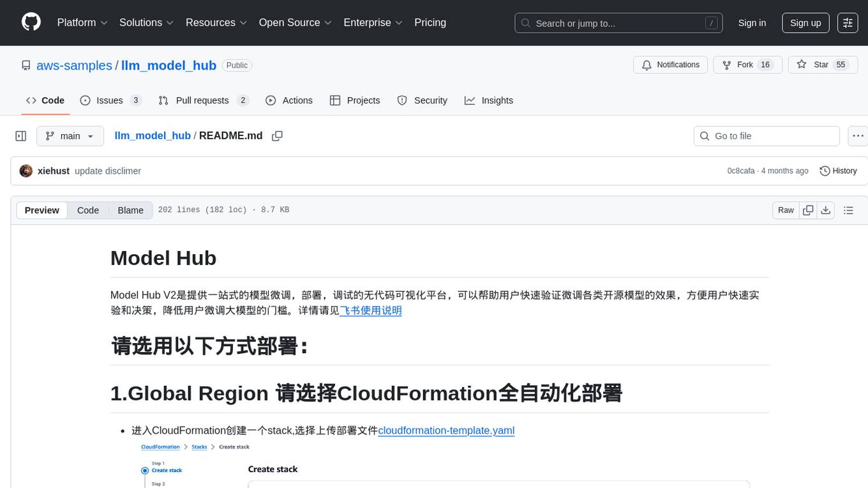Click the '4 months ago' timestamp
868x488 pixels.
[785, 171]
